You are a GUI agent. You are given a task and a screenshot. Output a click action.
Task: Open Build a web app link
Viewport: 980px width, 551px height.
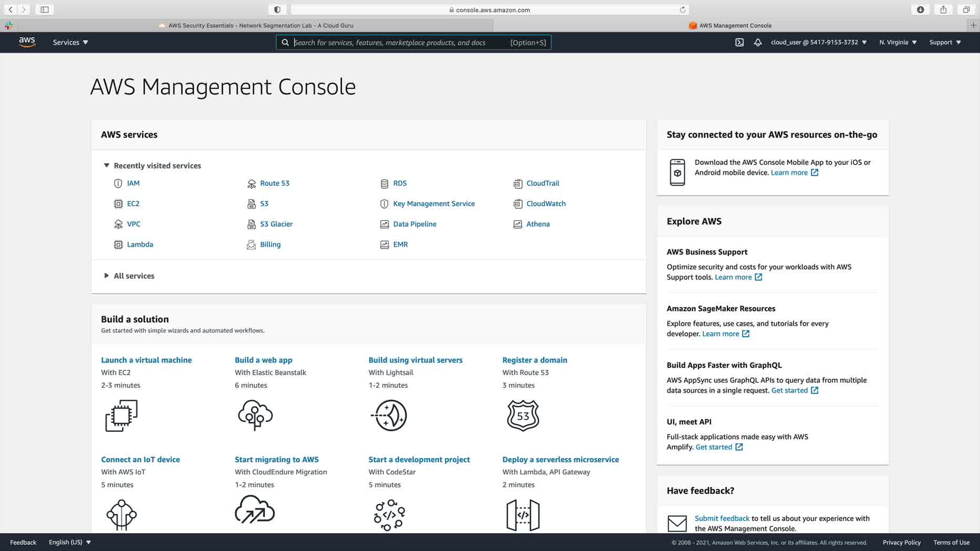pos(264,360)
